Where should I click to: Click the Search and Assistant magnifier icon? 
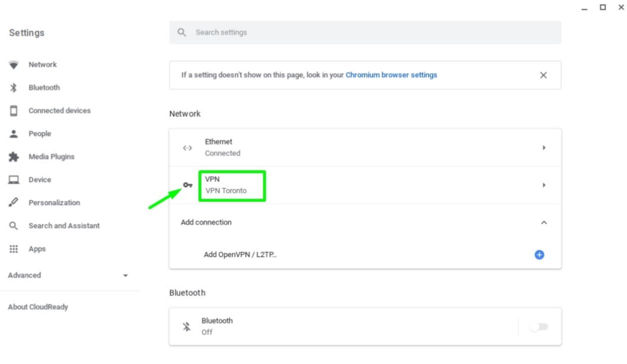pyautogui.click(x=13, y=226)
